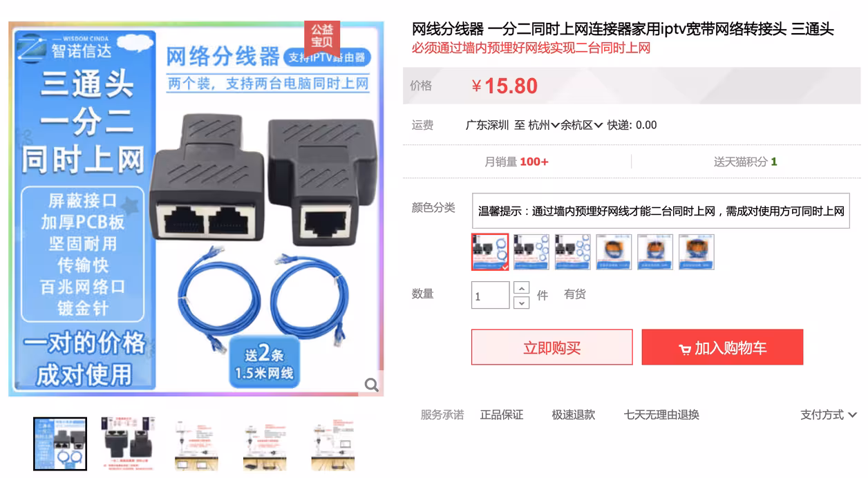Click the 立即购买 buy now button
The height and width of the screenshot is (478, 868).
tap(552, 347)
